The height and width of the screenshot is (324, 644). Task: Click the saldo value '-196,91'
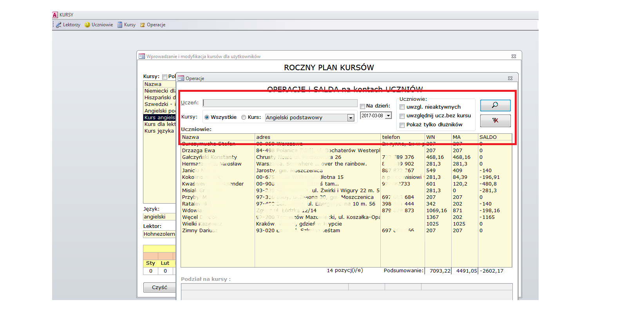(x=490, y=177)
